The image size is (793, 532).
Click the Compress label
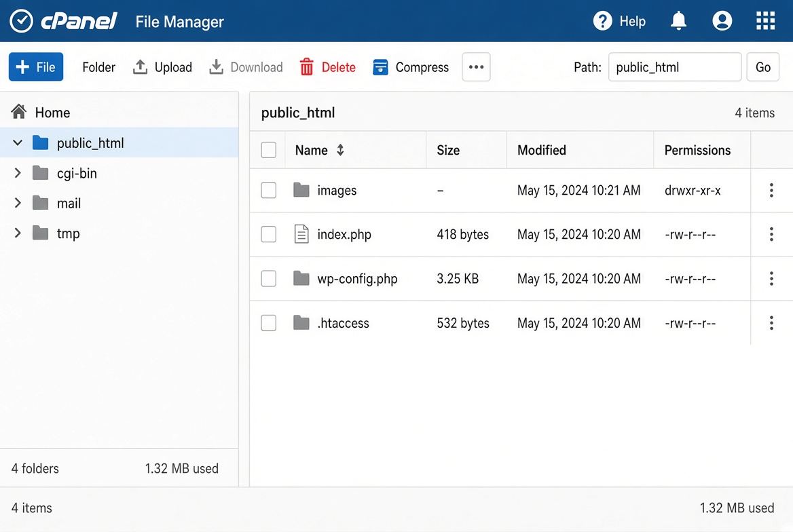click(422, 67)
